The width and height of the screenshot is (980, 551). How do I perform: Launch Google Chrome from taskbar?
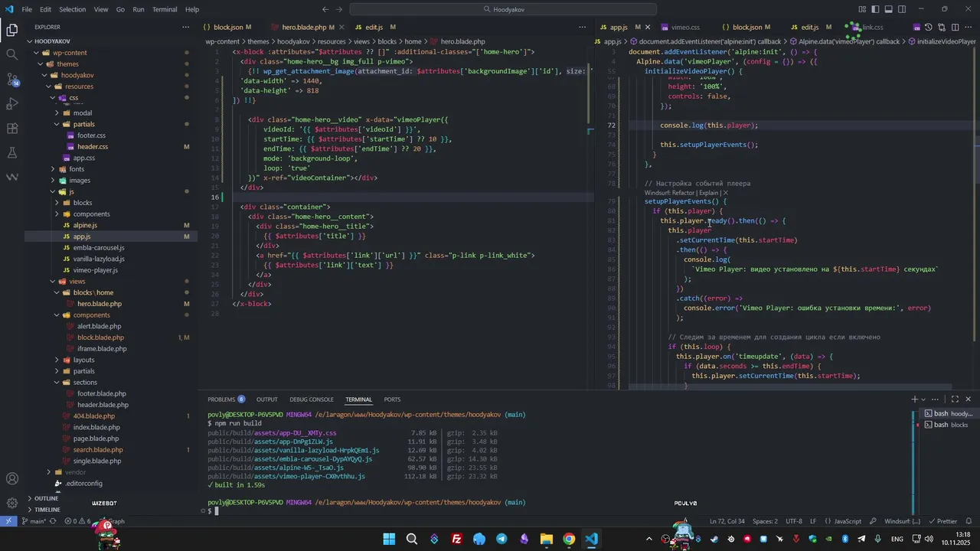[569, 539]
